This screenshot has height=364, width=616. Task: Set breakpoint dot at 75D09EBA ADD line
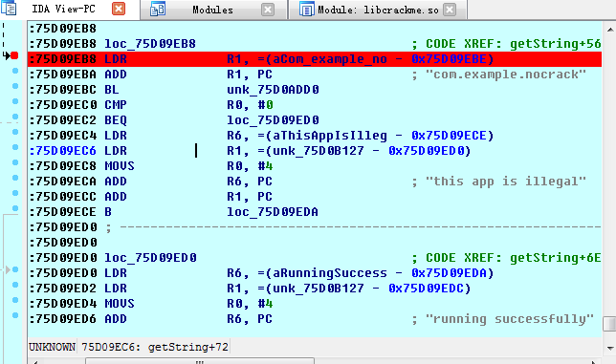point(15,71)
